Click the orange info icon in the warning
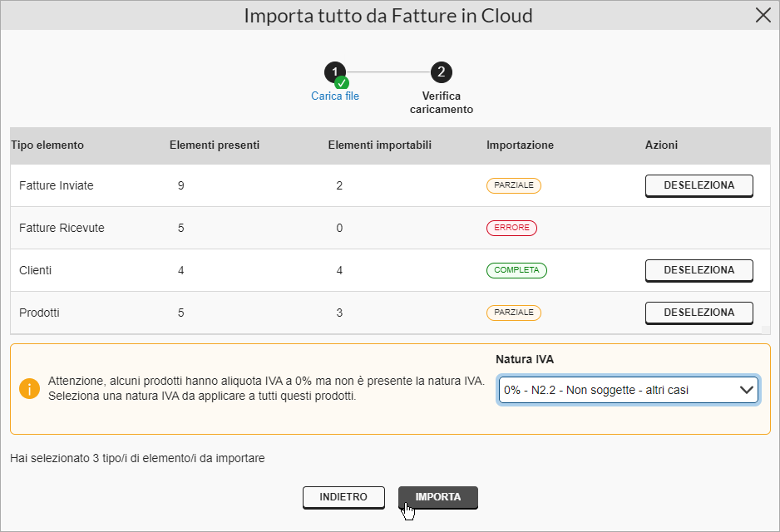Viewport: 780px width, 532px height. 29,389
